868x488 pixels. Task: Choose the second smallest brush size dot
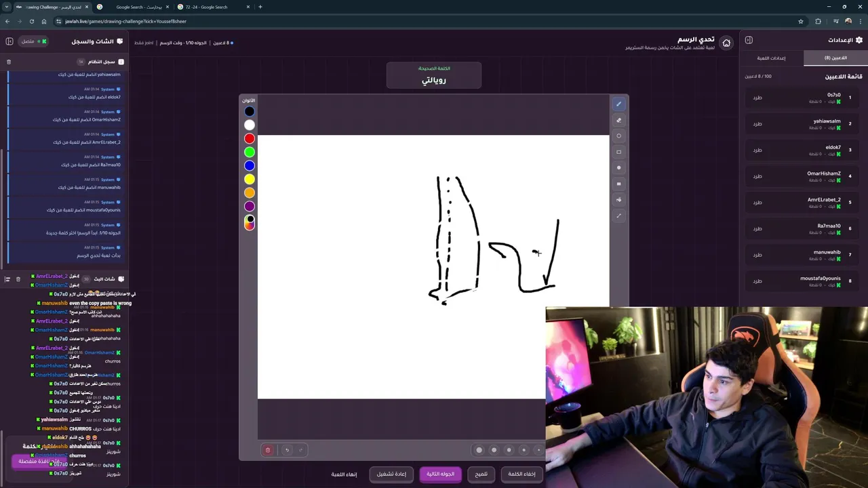(x=524, y=450)
